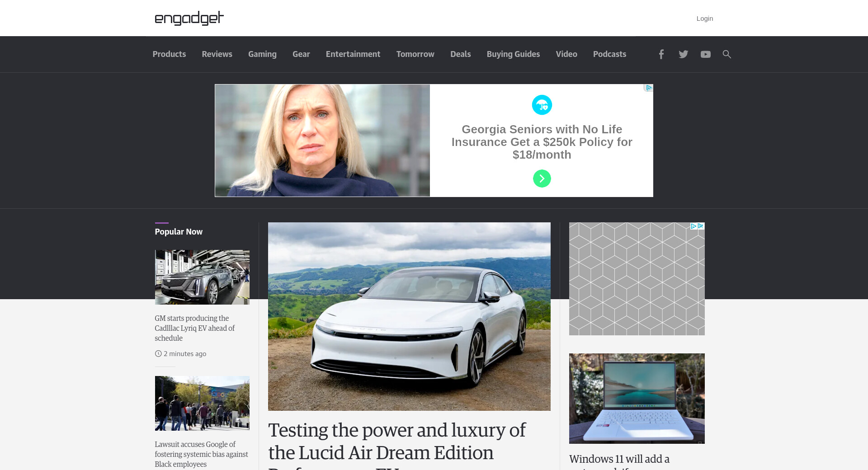This screenshot has height=470, width=868.
Task: Open the Podcasts section
Action: [x=609, y=54]
